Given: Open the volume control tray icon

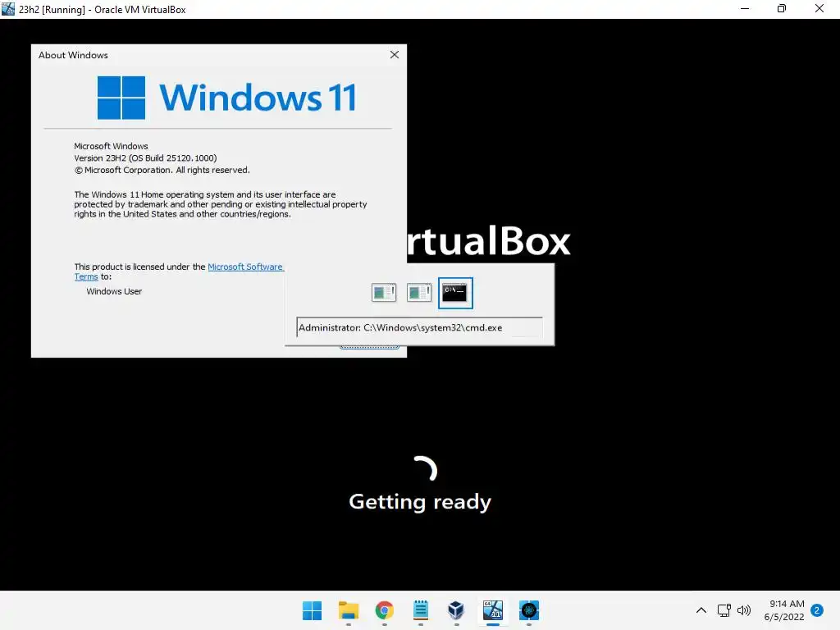Looking at the screenshot, I should click(x=744, y=610).
